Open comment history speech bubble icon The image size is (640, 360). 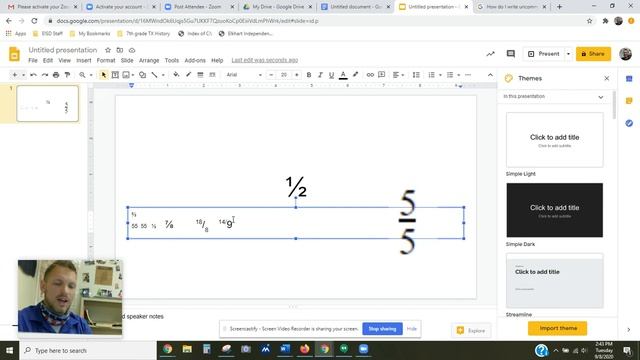click(x=511, y=54)
